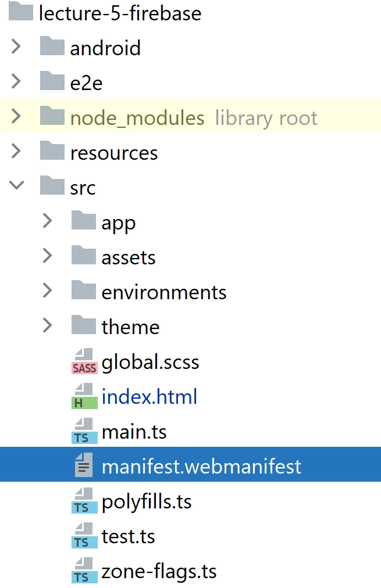This screenshot has height=588, width=381.
Task: Click the TypeScript icon next to main.ts
Action: point(84,431)
